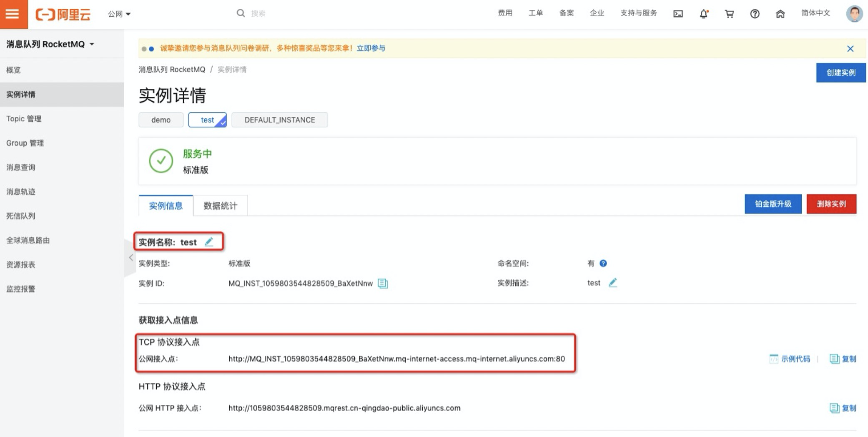
Task: Open 监控报警 in sidebar
Action: (x=62, y=289)
